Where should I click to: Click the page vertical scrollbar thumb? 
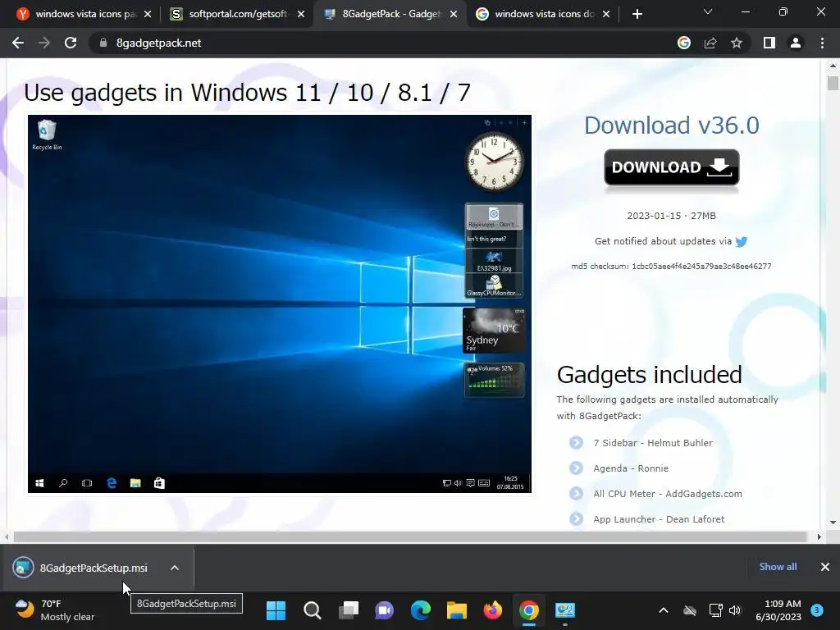[833, 83]
